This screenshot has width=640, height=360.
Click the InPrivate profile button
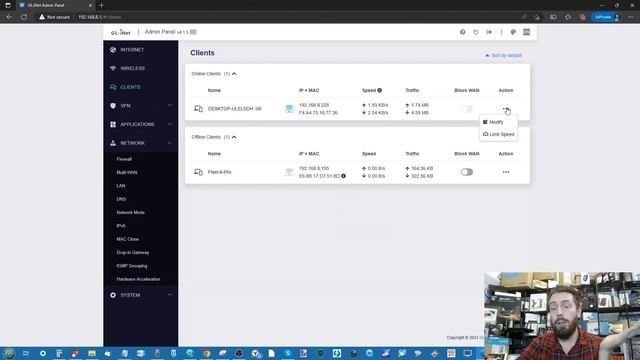pyautogui.click(x=607, y=17)
